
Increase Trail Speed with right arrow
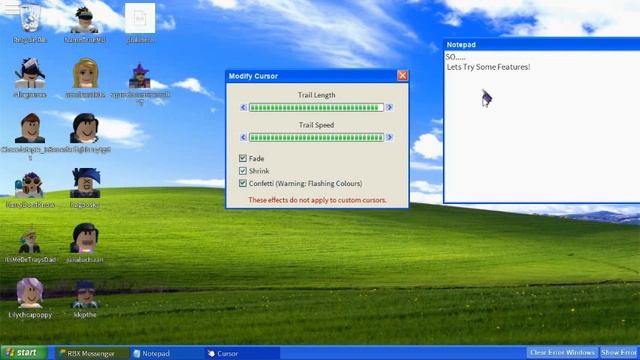pos(389,137)
